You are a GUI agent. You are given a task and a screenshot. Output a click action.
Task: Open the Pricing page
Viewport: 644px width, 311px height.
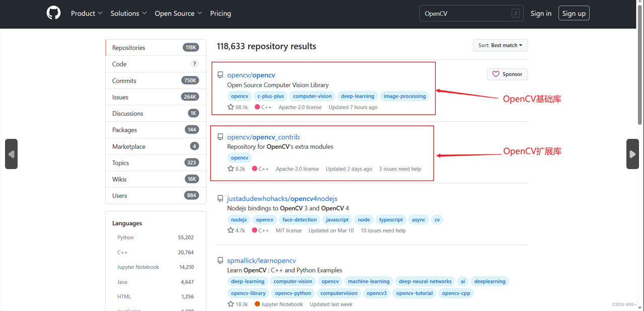point(220,14)
